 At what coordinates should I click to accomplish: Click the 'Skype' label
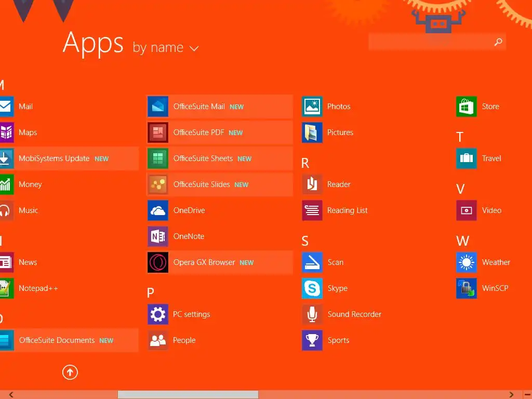338,288
